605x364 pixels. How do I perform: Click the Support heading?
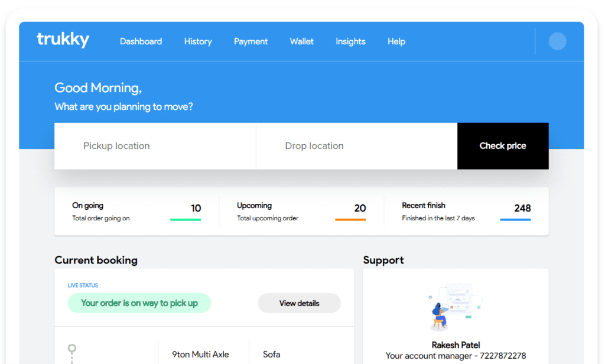pos(383,260)
